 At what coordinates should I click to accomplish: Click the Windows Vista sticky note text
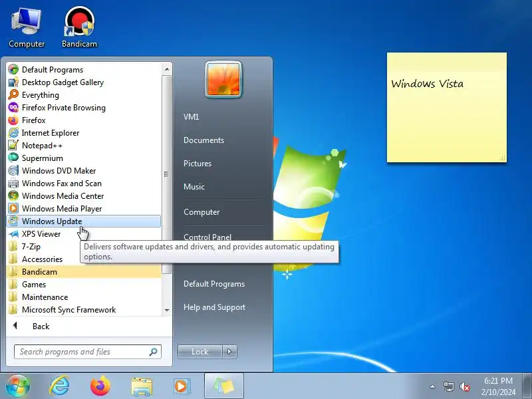click(427, 84)
